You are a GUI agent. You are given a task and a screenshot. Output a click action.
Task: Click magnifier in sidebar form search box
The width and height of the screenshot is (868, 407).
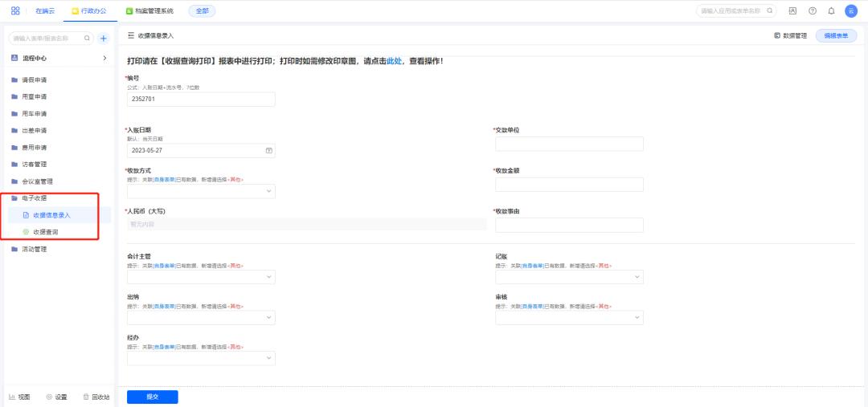click(x=87, y=39)
